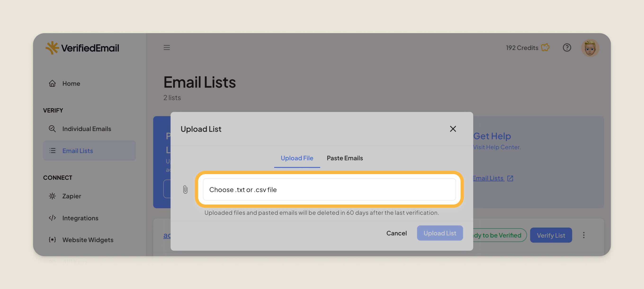Click the Home icon in sidebar
Image resolution: width=644 pixels, height=289 pixels.
pos(52,83)
